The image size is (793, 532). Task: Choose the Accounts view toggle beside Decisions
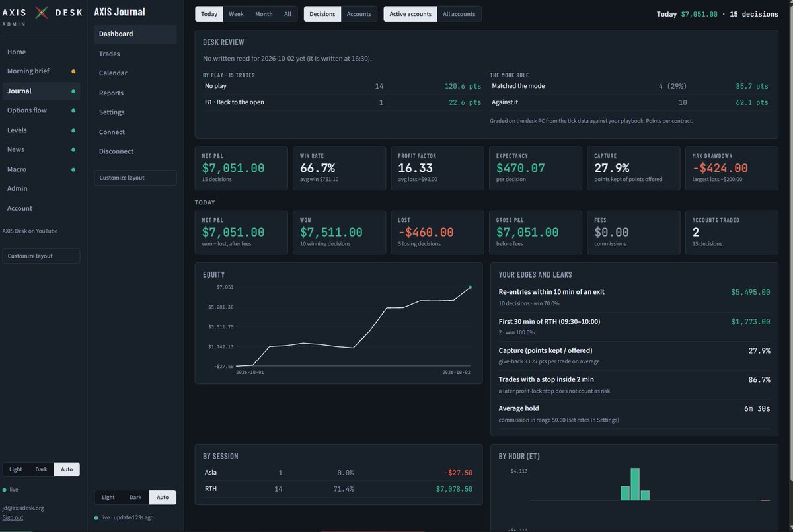pyautogui.click(x=359, y=14)
